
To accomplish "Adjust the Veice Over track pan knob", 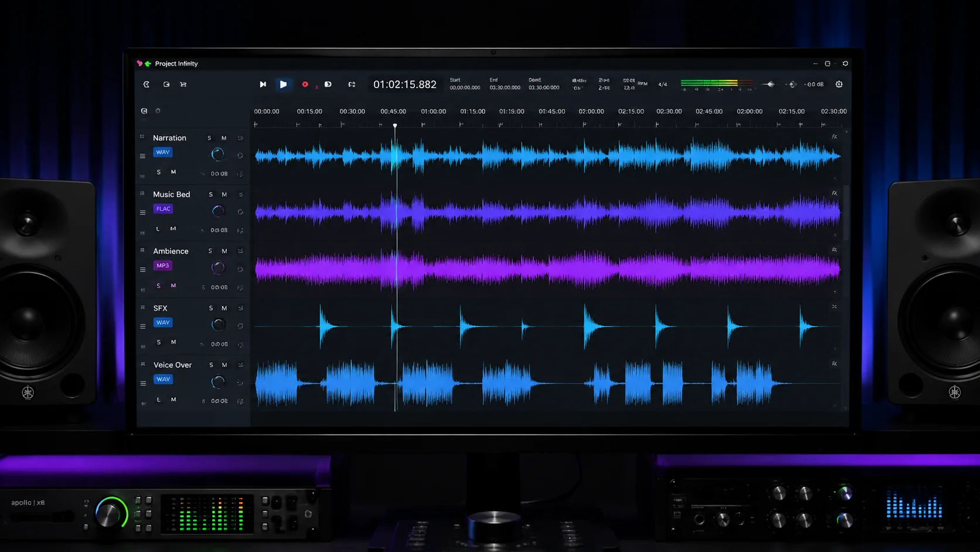I will pos(218,382).
